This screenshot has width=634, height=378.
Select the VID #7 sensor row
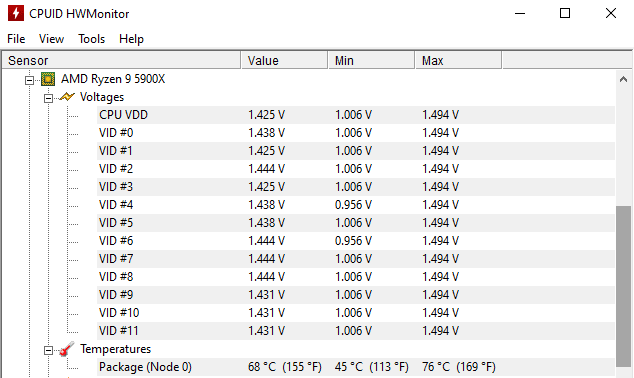(x=356, y=259)
